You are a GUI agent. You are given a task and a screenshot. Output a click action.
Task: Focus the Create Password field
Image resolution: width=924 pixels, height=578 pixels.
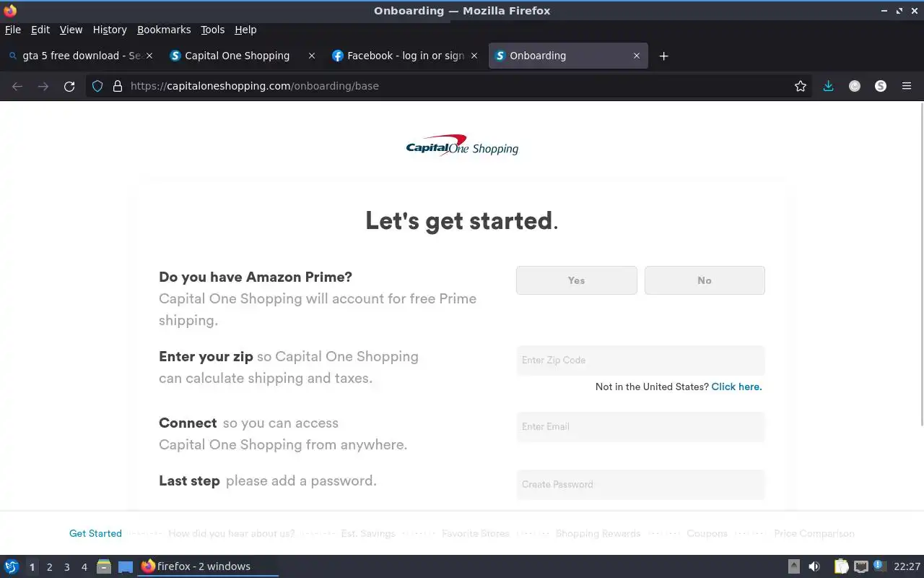click(x=640, y=484)
